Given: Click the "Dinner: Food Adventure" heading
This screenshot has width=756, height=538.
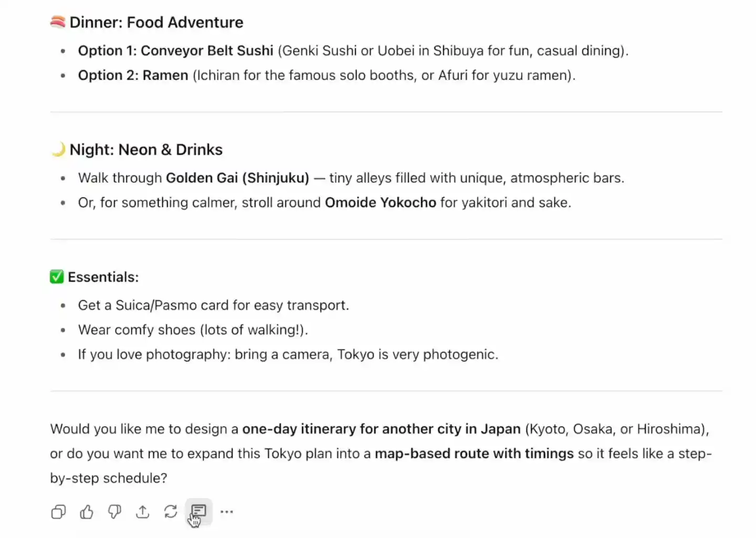Looking at the screenshot, I should 156,23.
